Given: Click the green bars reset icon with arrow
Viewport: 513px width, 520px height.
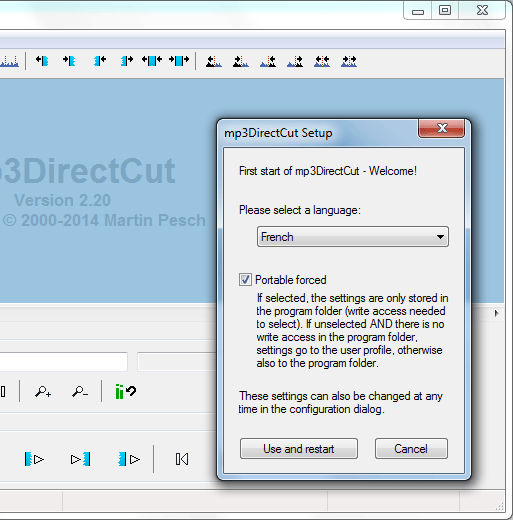Looking at the screenshot, I should (126, 391).
